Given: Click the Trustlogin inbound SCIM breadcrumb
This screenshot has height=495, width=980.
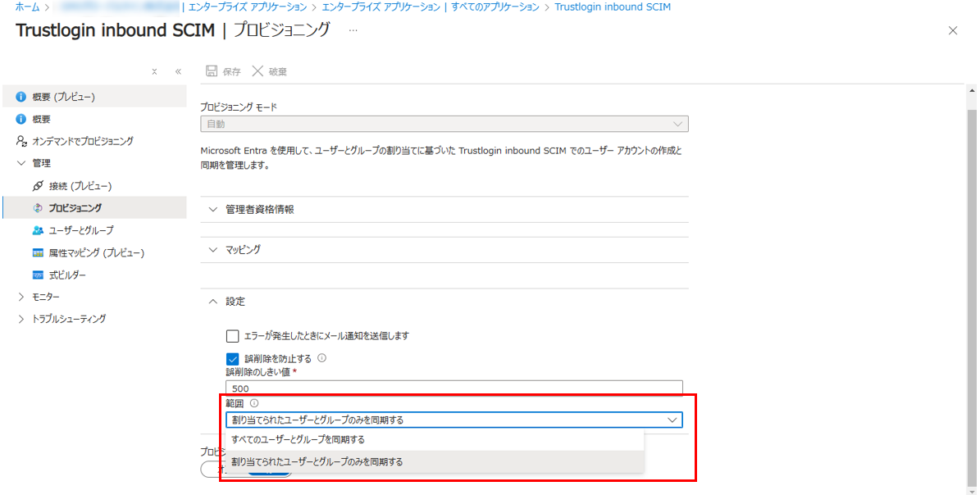Looking at the screenshot, I should coord(613,7).
